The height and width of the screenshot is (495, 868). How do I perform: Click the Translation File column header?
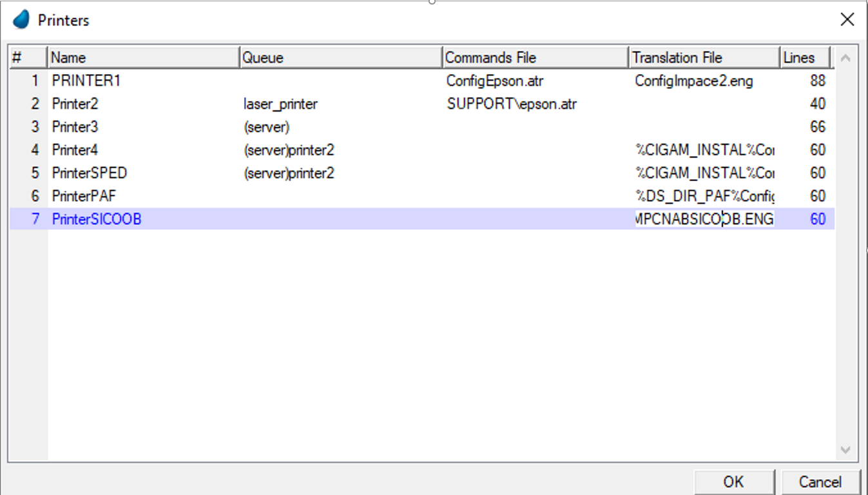click(x=704, y=58)
